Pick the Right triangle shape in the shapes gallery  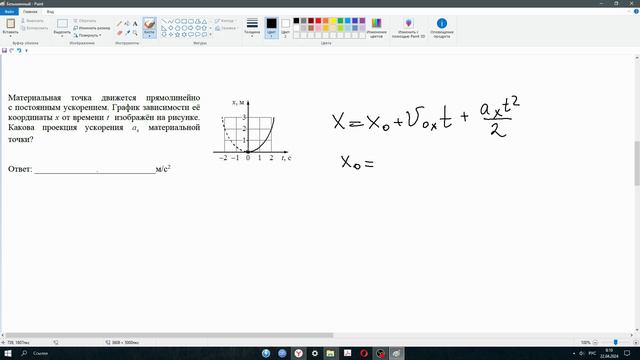click(x=164, y=28)
